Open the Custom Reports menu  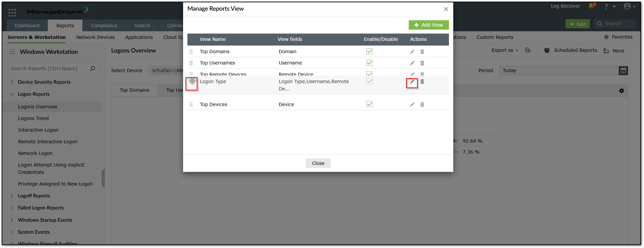(495, 37)
